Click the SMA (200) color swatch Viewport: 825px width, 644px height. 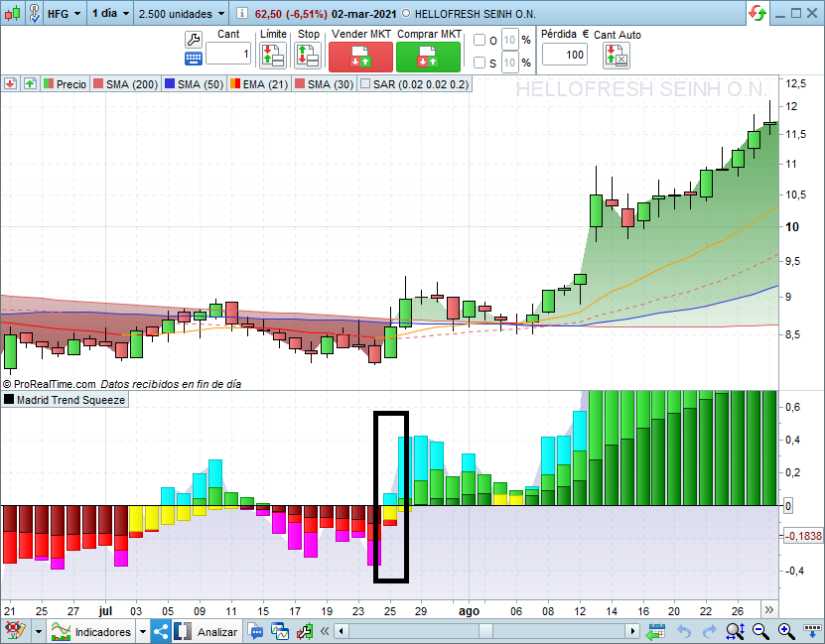click(x=98, y=84)
